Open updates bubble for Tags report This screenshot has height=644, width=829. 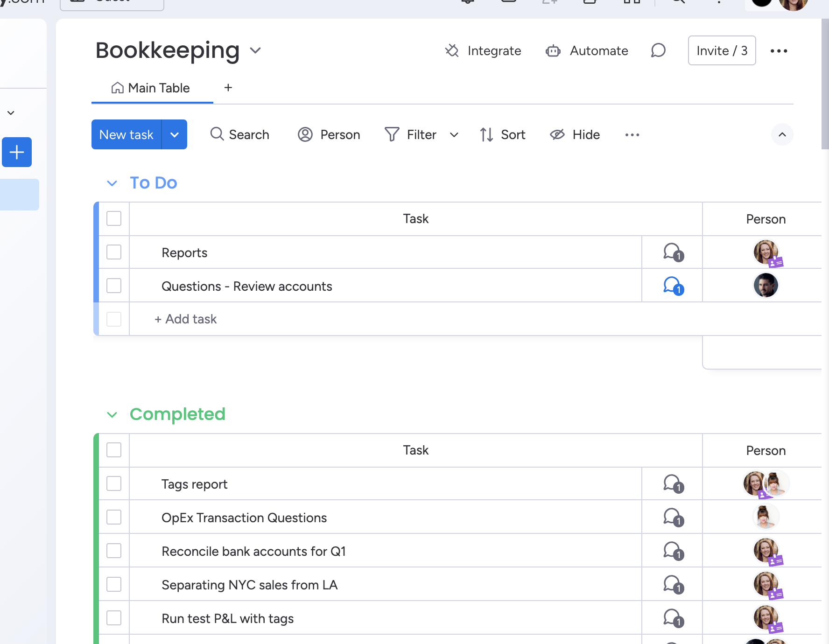click(x=673, y=484)
